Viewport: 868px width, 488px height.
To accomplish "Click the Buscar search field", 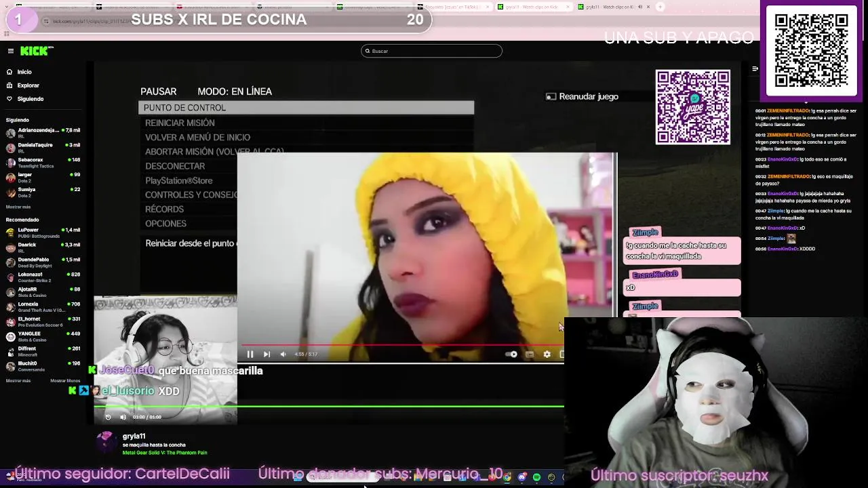I will [431, 51].
